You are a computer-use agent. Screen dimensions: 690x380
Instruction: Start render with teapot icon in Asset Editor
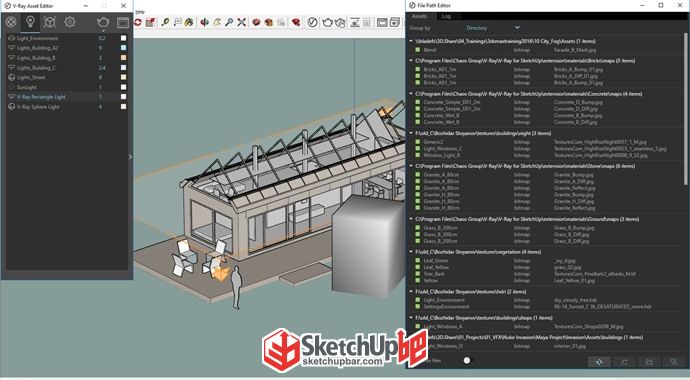click(103, 22)
